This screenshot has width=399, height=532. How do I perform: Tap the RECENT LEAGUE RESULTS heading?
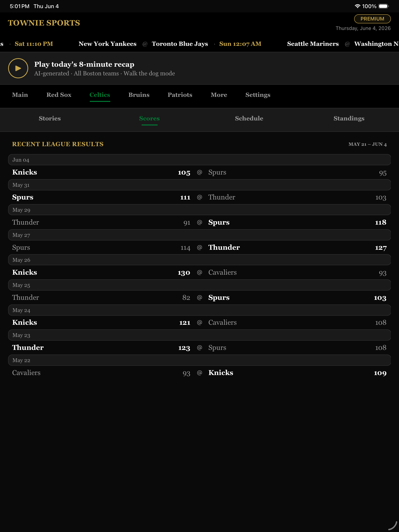[x=58, y=144]
